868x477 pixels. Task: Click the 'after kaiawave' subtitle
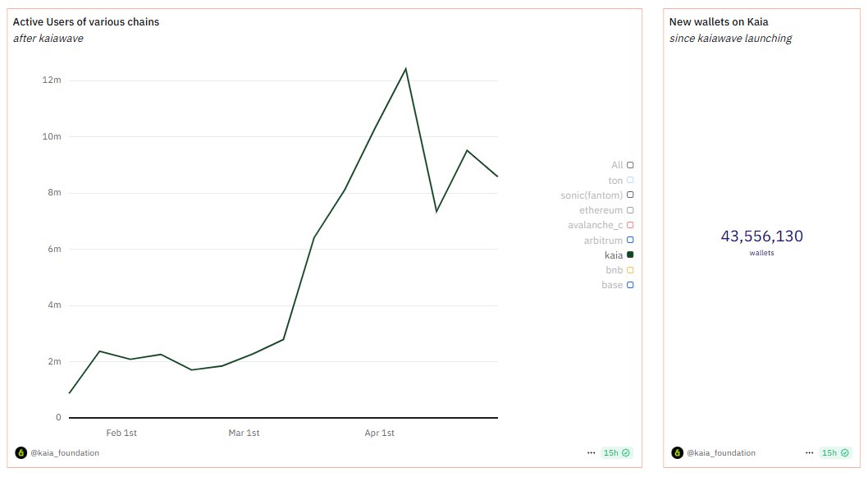(48, 39)
